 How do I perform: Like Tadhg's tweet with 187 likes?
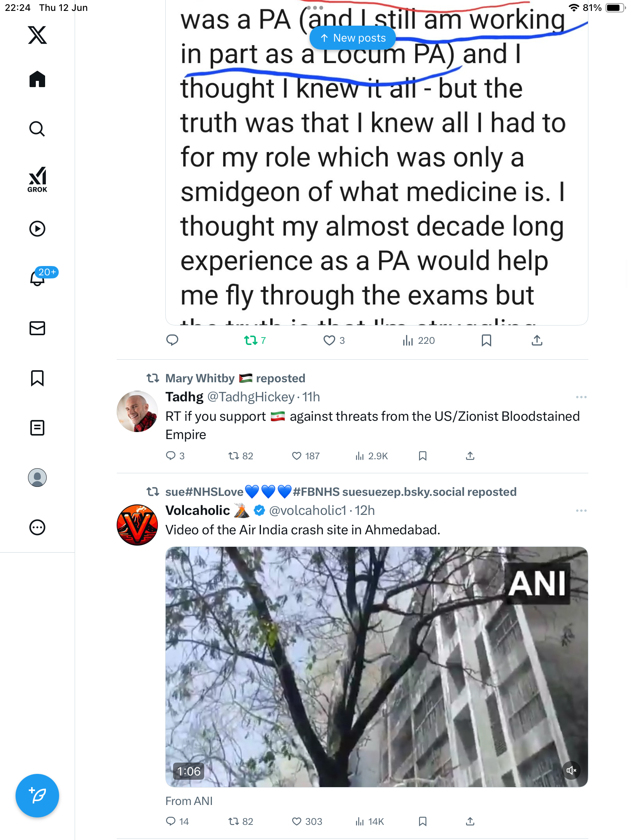coord(306,456)
